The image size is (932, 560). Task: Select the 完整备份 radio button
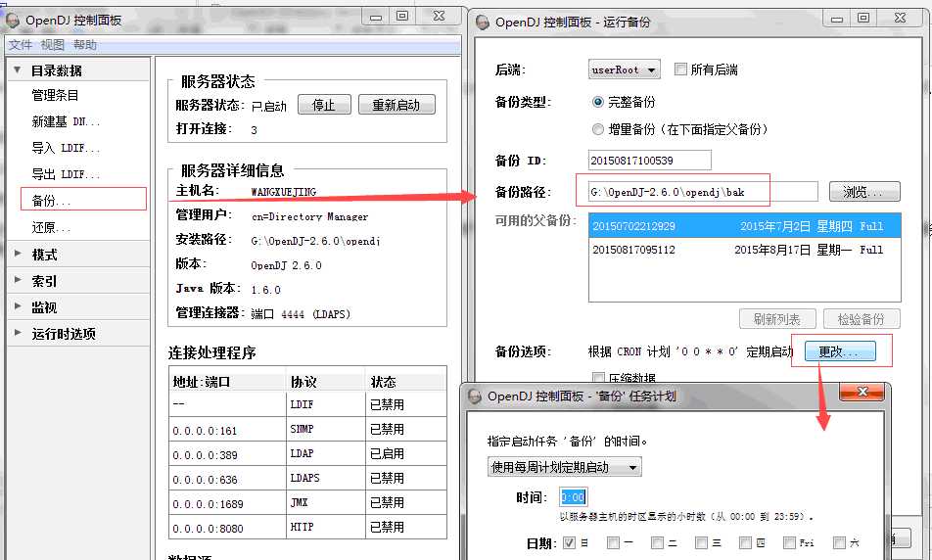pos(598,102)
